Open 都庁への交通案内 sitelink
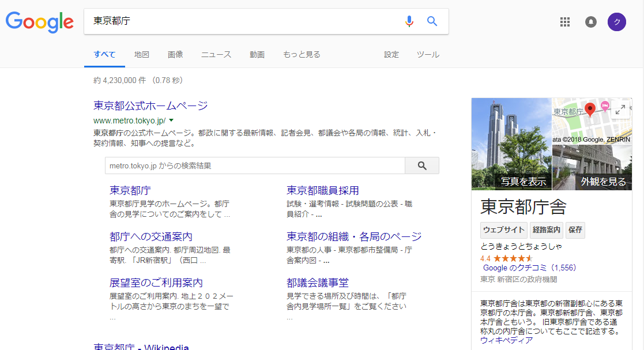This screenshot has width=644, height=350. pyautogui.click(x=150, y=236)
